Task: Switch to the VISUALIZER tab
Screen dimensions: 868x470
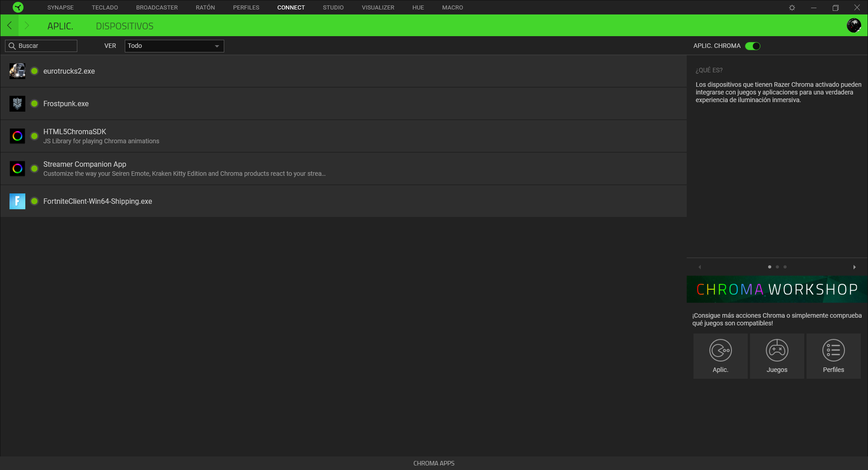Action: point(378,8)
